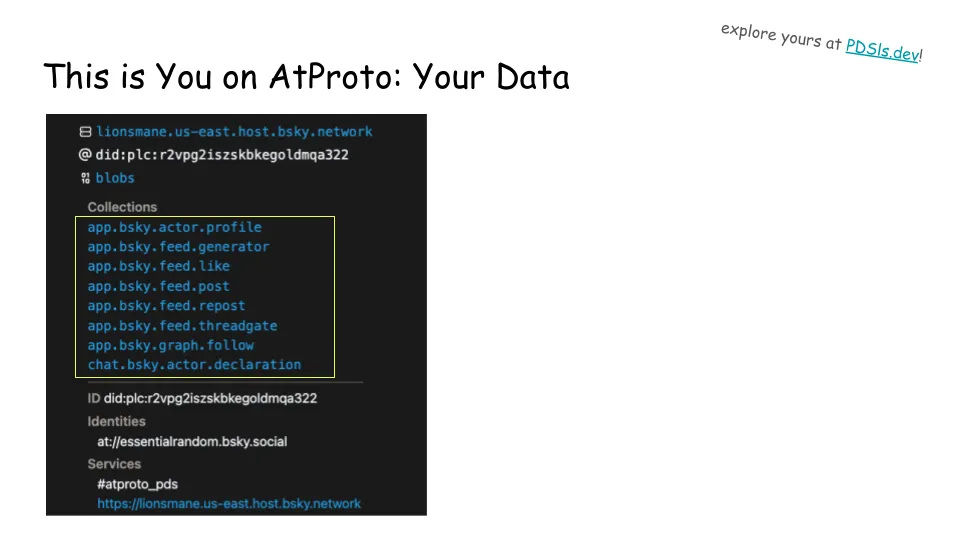
Task: Open the https://lionsmane service URL
Action: [229, 504]
